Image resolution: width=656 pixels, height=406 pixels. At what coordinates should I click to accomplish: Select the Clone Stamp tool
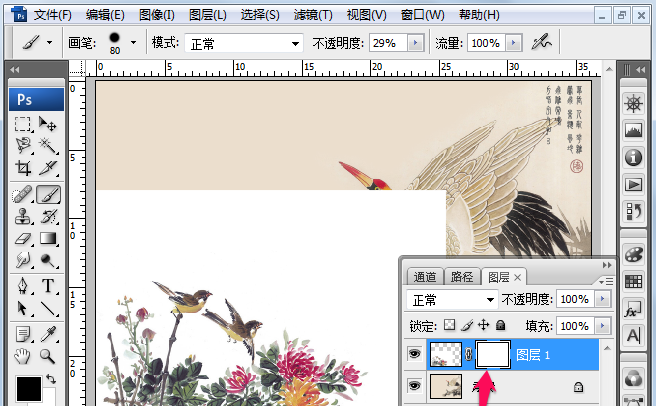(23, 217)
